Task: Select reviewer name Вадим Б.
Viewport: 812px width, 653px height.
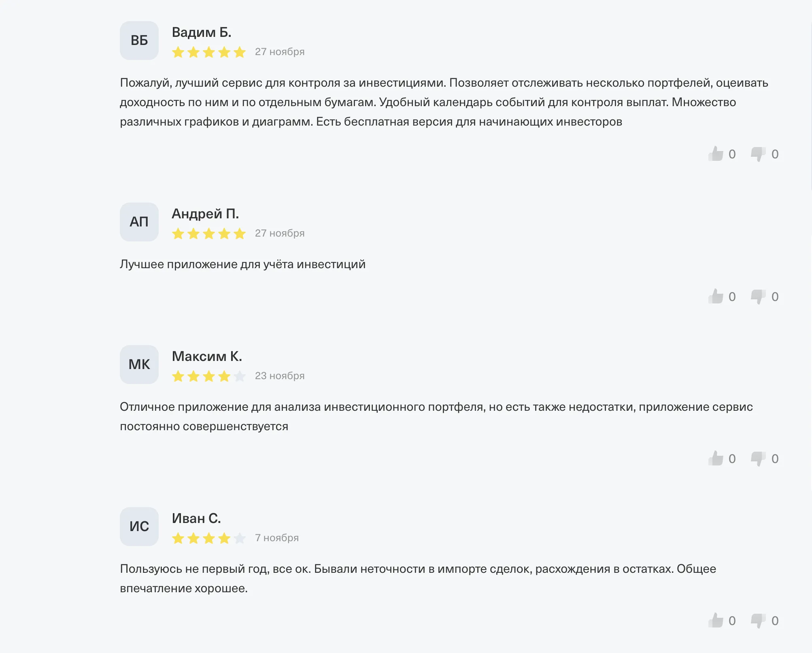Action: click(202, 32)
